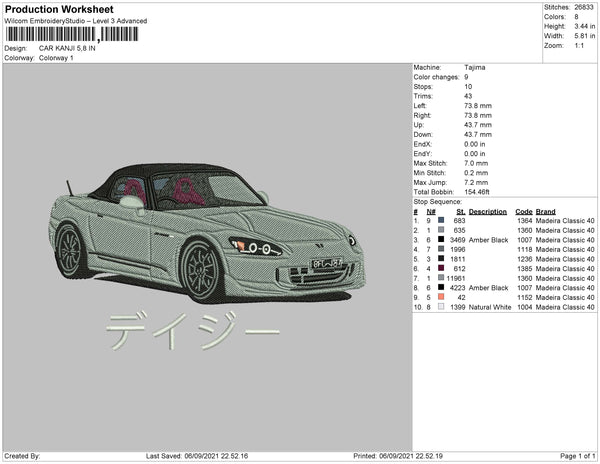Screen dimensions: 600x464
Task: Select the Natural White swatch in stop 10
Action: pos(440,306)
